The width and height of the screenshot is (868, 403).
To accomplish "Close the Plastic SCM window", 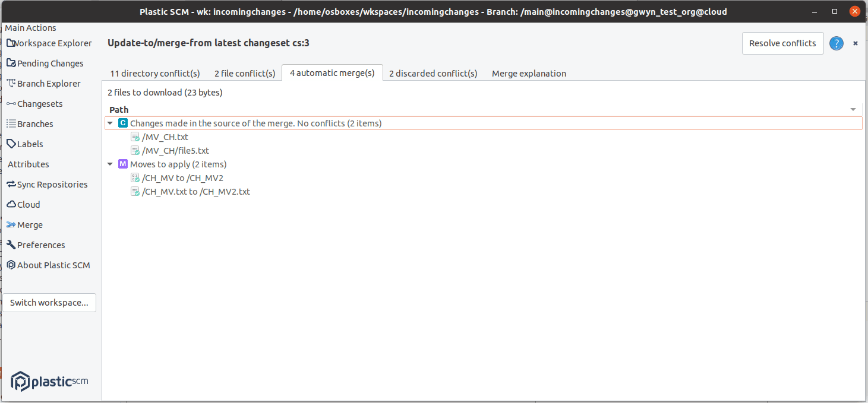I will [x=854, y=11].
